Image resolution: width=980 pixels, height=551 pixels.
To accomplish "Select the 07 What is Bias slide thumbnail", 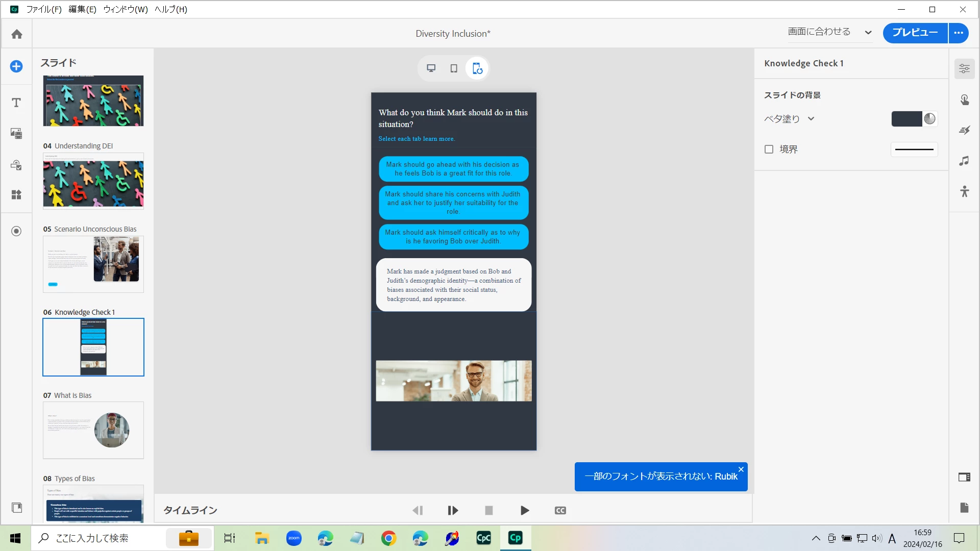I will (x=93, y=430).
